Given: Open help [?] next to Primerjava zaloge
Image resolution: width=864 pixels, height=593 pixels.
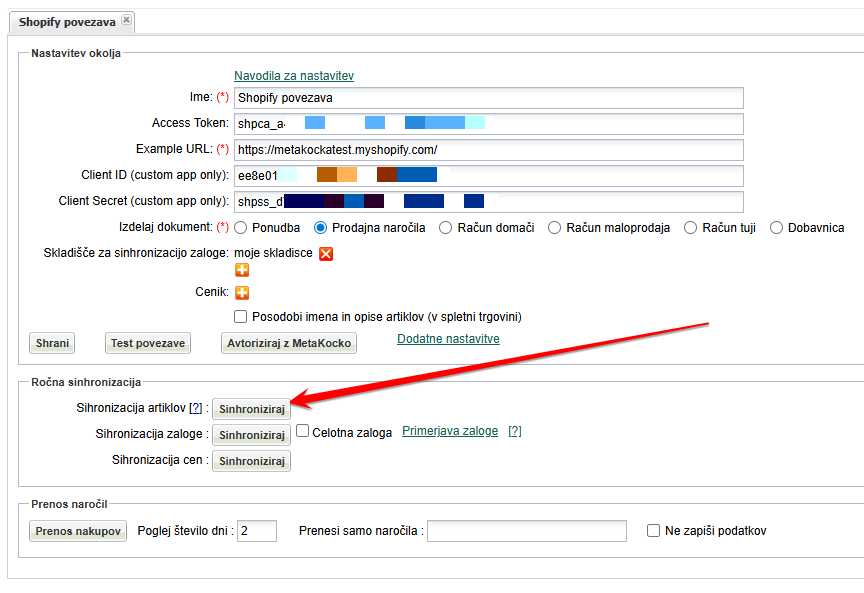Looking at the screenshot, I should (515, 431).
